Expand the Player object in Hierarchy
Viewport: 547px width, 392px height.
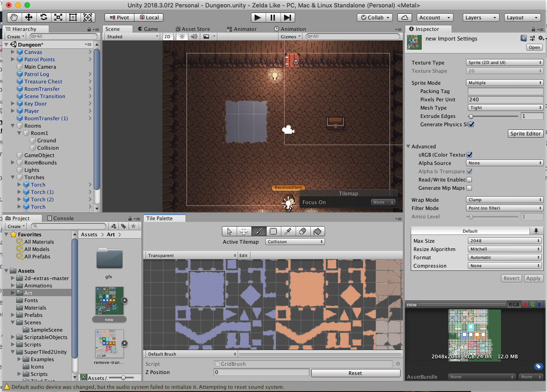(x=12, y=111)
